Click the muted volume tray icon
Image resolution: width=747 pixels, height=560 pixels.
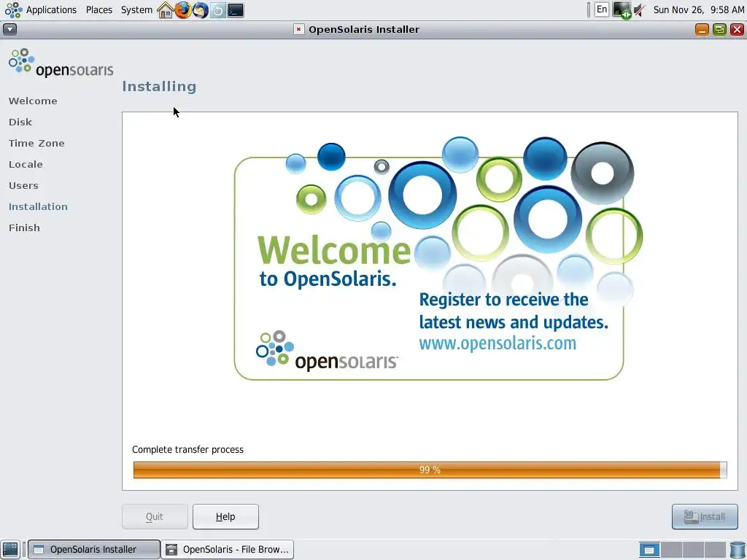click(640, 10)
